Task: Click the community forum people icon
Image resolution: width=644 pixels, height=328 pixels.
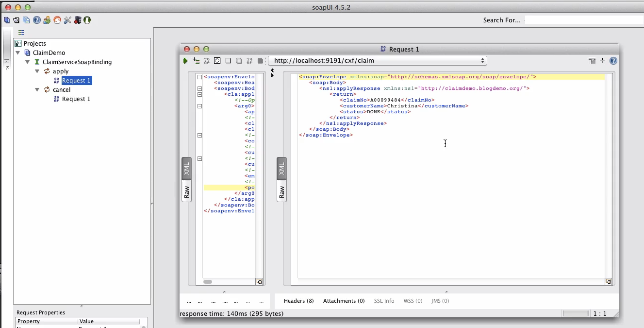Action: (47, 20)
